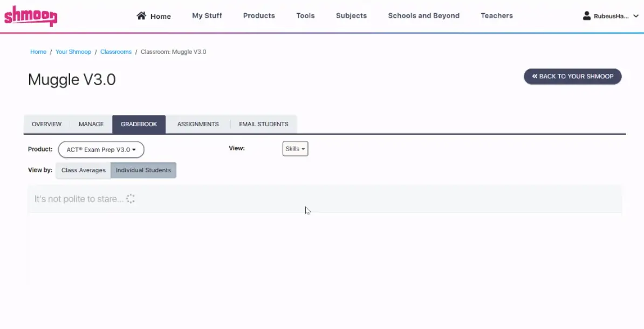Follow the Your Shmoop breadcrumb link
Screen dimensions: 644x329
pyautogui.click(x=73, y=52)
